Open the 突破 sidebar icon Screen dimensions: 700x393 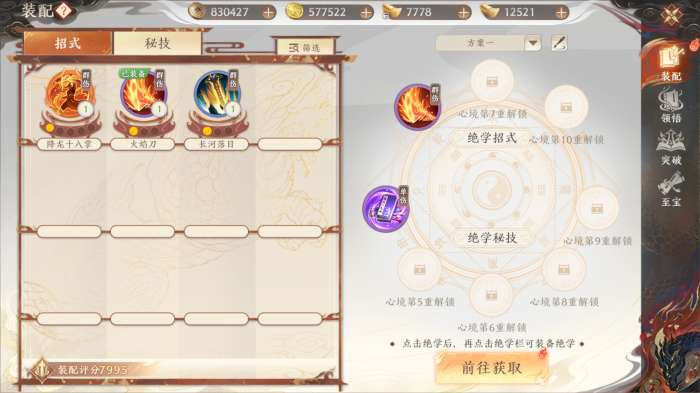click(671, 148)
